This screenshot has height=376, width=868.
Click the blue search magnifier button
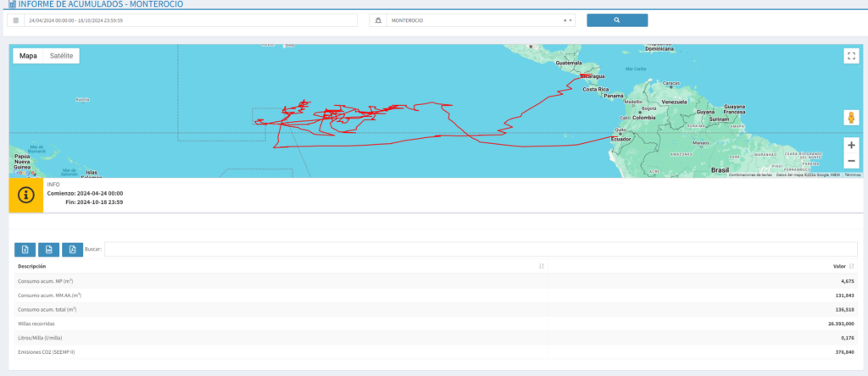tap(616, 19)
